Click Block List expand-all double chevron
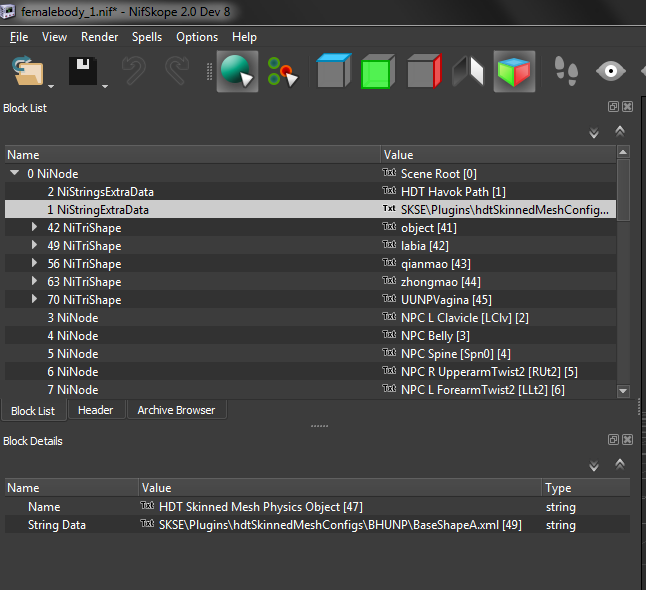 click(594, 133)
